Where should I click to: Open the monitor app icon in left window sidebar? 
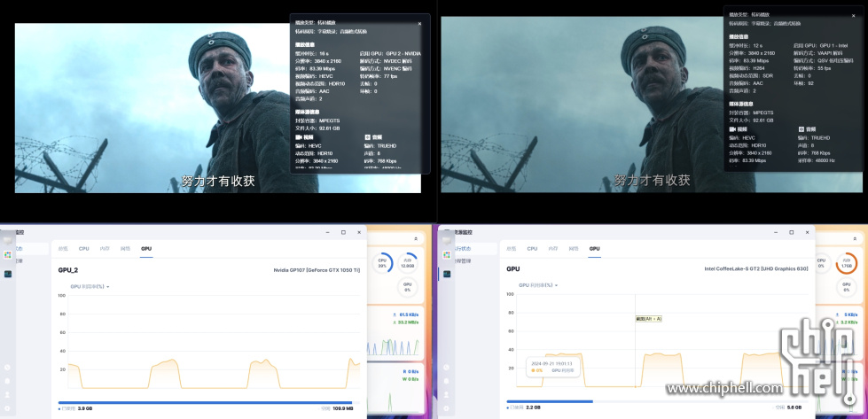point(8,274)
